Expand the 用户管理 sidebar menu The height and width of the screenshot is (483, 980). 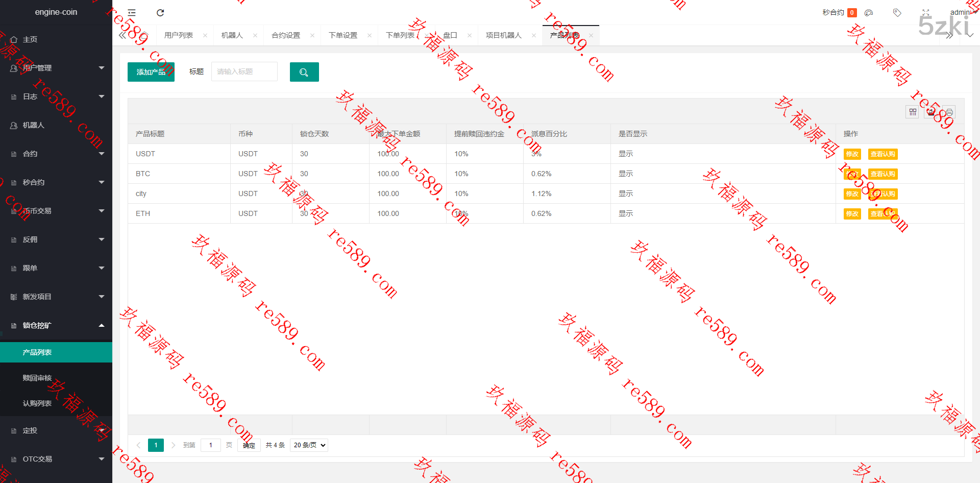(56, 68)
